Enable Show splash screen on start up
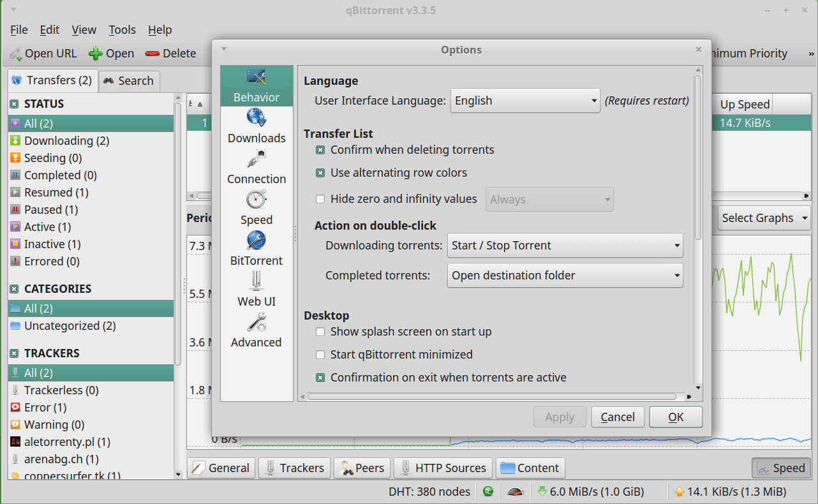 coord(320,332)
